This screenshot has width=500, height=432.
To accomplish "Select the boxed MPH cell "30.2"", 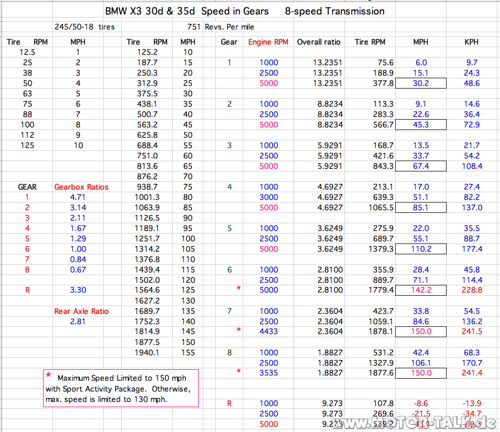I will 421,83.
